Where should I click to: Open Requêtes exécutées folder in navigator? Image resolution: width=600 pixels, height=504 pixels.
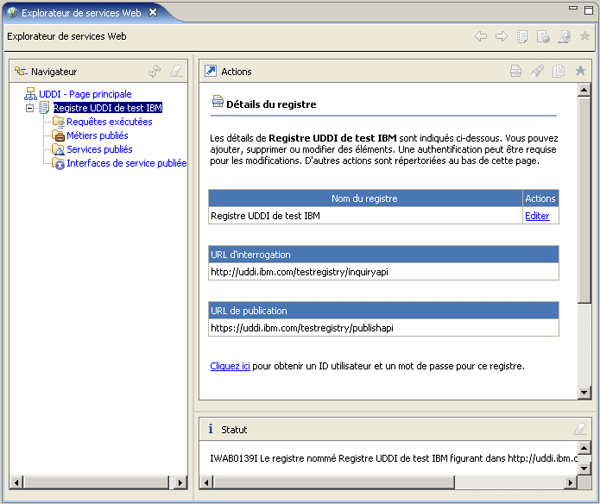tap(109, 121)
